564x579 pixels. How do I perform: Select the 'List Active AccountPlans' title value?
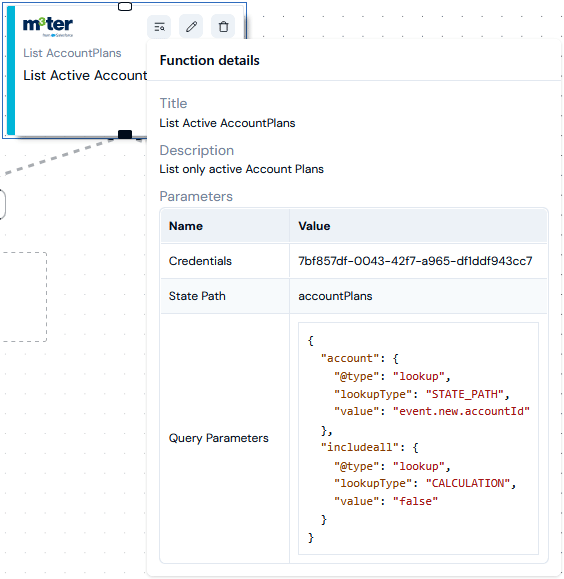227,123
